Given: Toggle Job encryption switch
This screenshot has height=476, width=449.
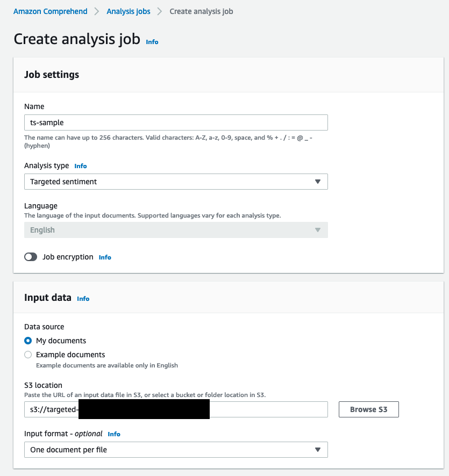Looking at the screenshot, I should pyautogui.click(x=31, y=257).
